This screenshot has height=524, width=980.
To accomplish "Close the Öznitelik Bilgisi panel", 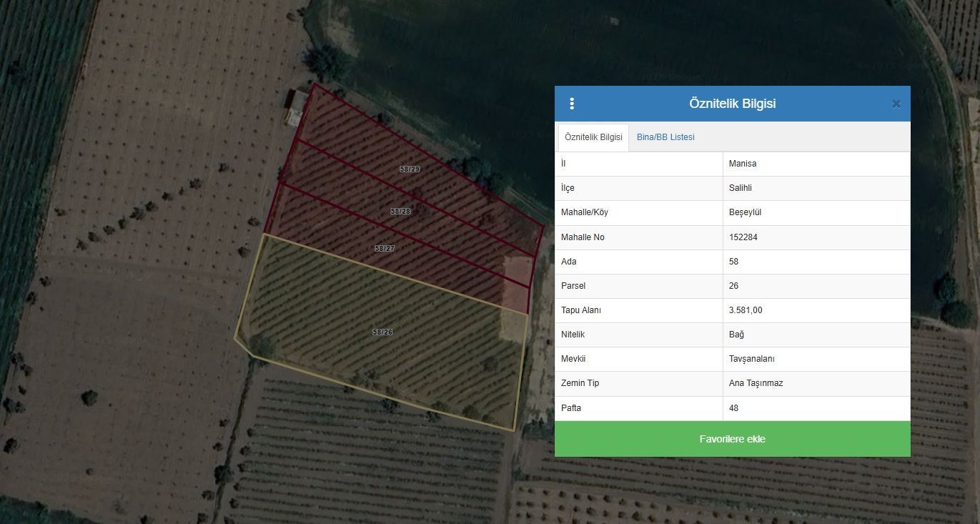I will 896,104.
